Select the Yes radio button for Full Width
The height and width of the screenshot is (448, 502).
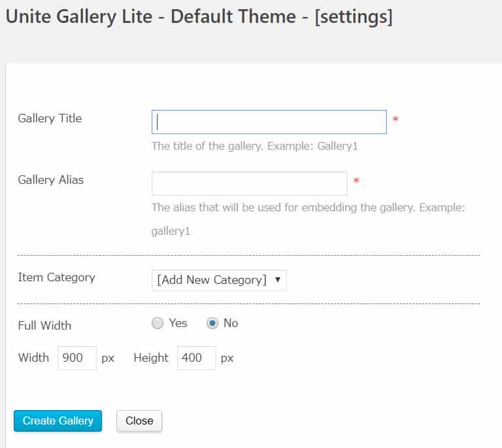tap(158, 323)
